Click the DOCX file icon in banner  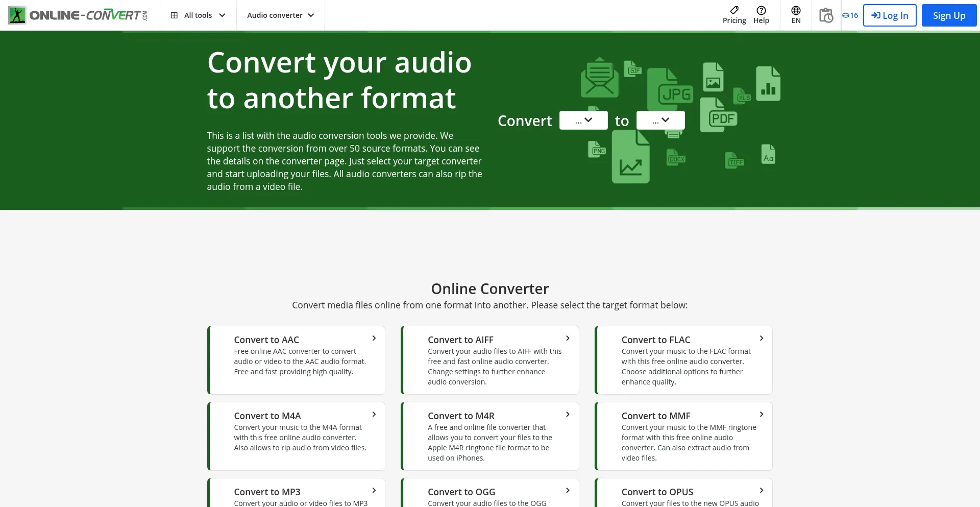tap(676, 157)
